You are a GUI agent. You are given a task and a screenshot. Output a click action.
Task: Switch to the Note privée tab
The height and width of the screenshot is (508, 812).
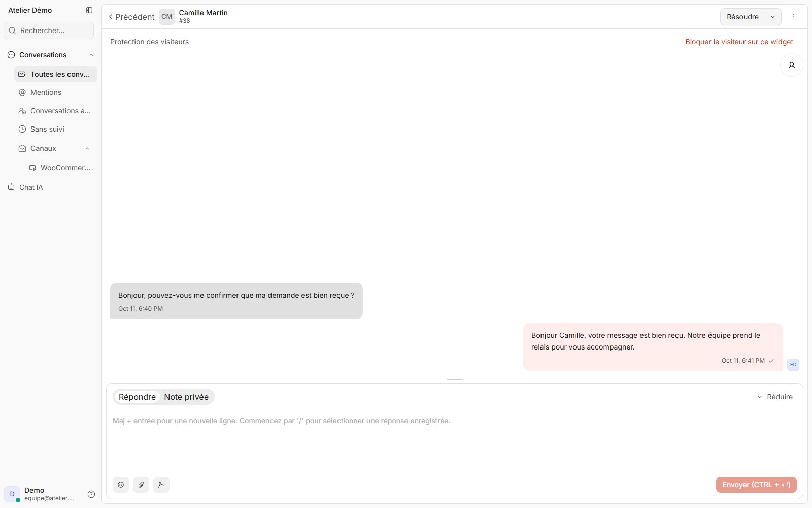point(186,397)
